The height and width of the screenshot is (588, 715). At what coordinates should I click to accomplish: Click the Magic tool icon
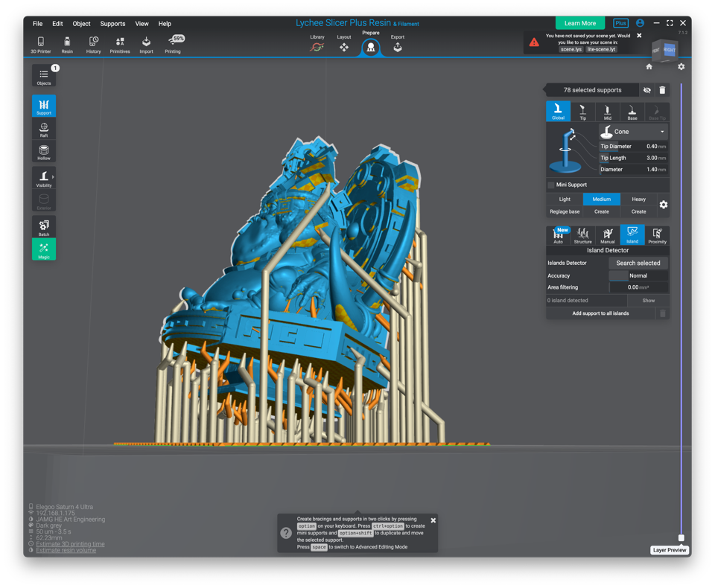click(44, 250)
